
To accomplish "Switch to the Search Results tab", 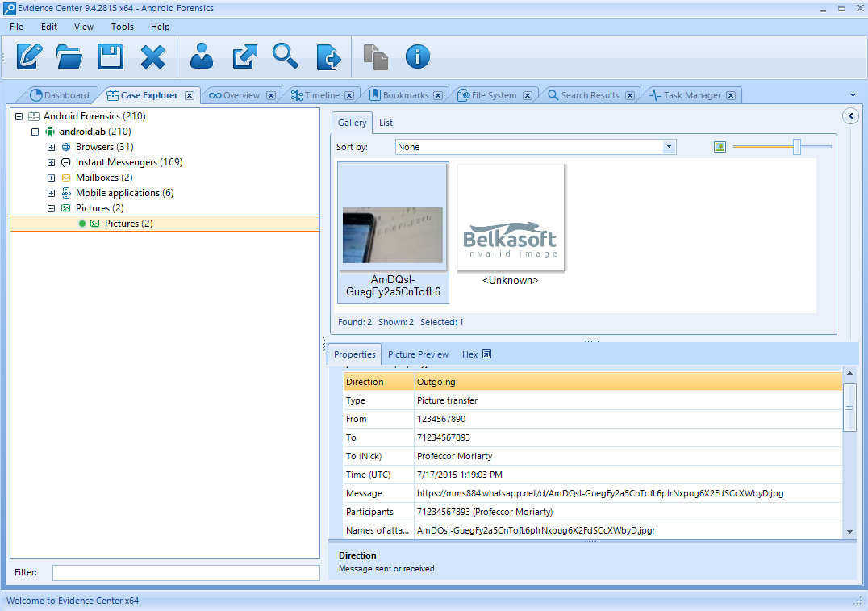I will point(583,95).
